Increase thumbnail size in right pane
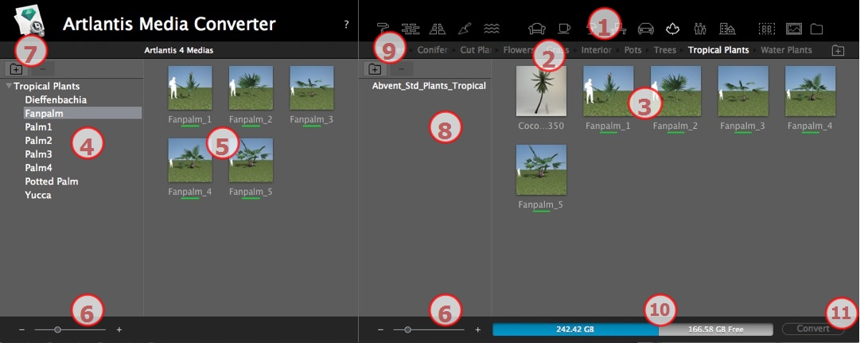Image resolution: width=868 pixels, height=343 pixels. (477, 329)
